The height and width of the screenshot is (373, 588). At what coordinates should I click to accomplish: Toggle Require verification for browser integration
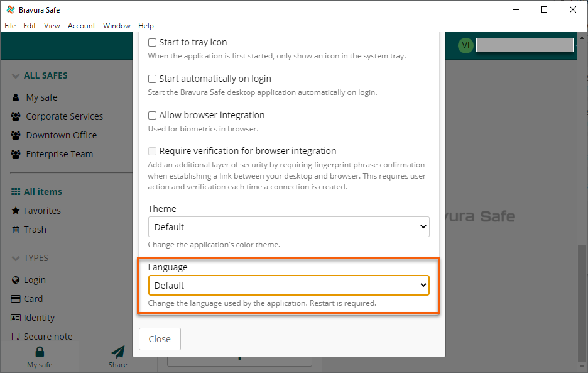tap(152, 151)
